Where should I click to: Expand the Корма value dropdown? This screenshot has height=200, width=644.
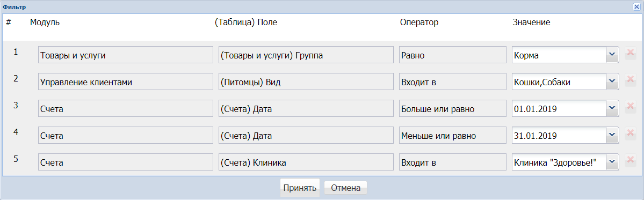click(612, 55)
